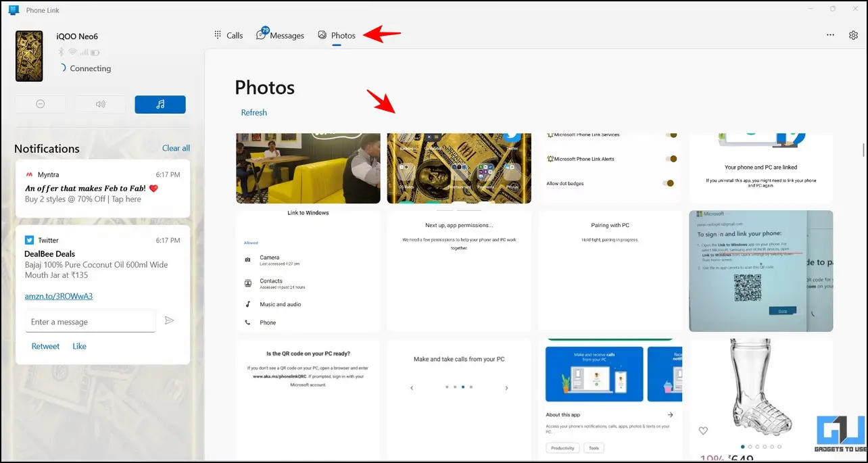This screenshot has width=868, height=463.
Task: Click the iQOO Neo6 phone wallpaper thumbnail
Action: tap(29, 56)
